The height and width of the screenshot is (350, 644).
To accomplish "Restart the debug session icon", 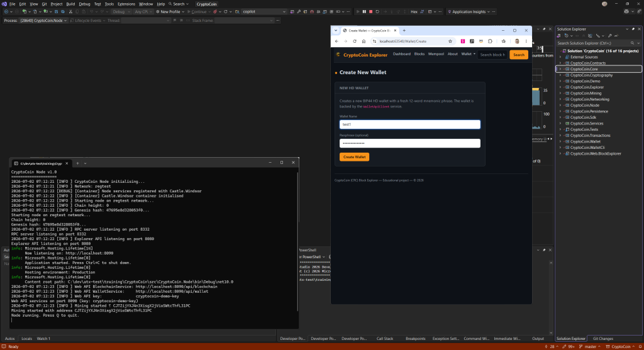I will click(x=377, y=11).
